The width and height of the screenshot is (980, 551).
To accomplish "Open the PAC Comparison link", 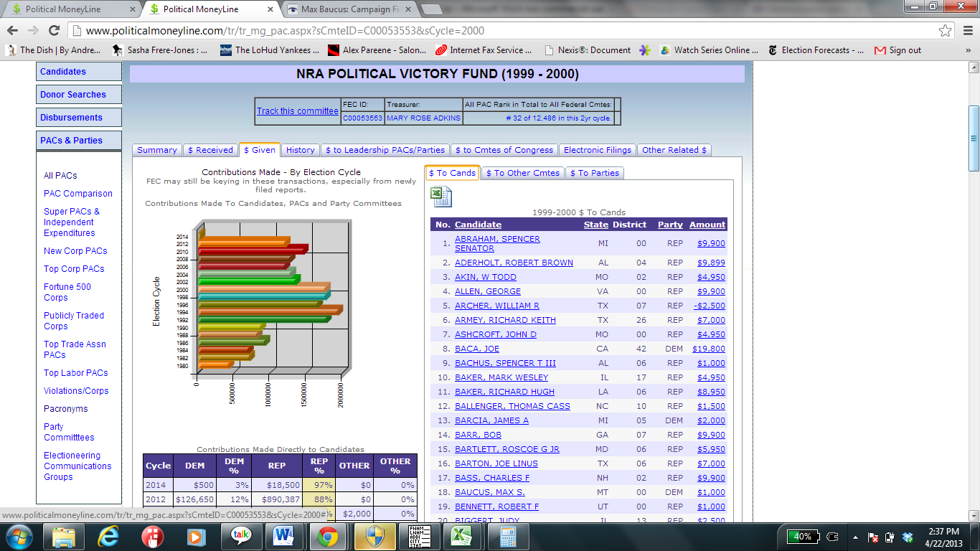I will (x=78, y=194).
